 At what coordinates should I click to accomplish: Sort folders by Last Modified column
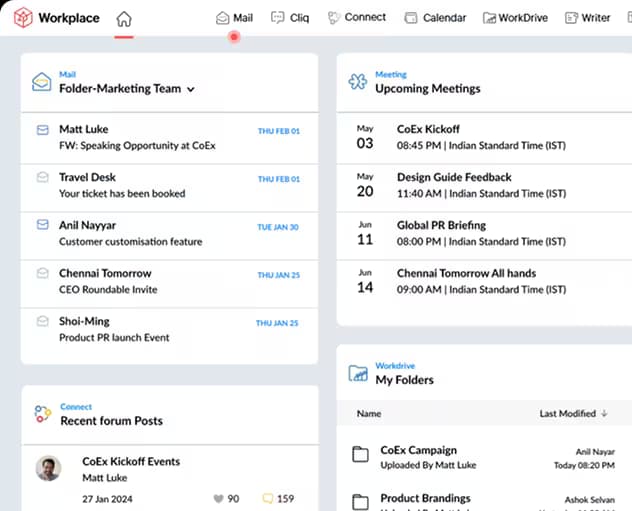click(573, 413)
